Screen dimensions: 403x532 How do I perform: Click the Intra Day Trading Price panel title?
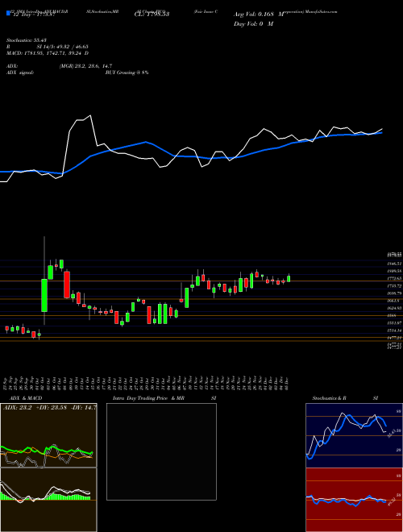pyautogui.click(x=164, y=398)
